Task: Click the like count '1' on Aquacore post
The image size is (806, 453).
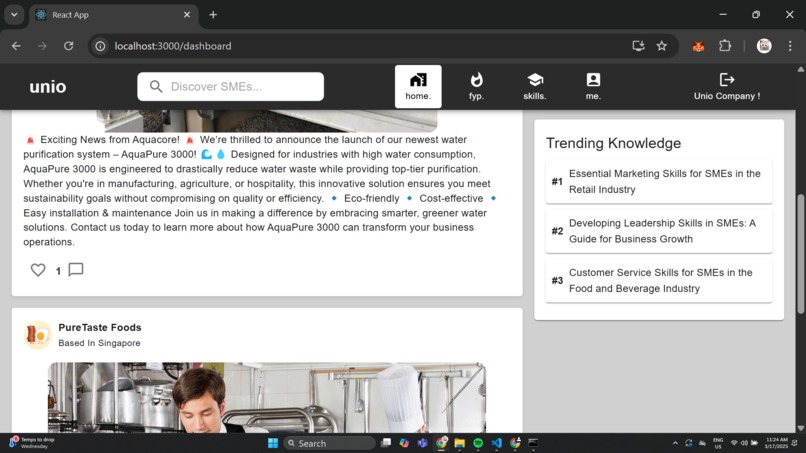Action: [x=58, y=271]
